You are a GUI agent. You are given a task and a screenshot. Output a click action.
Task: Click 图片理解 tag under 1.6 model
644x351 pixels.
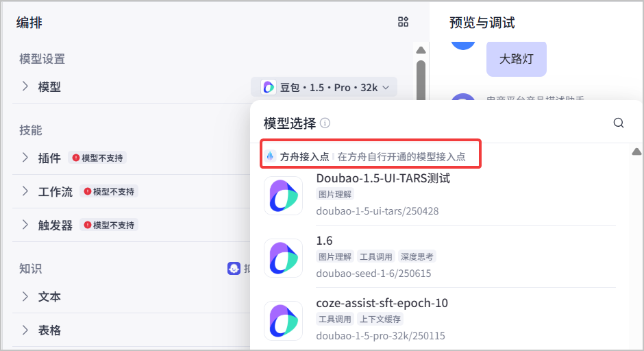tap(335, 257)
